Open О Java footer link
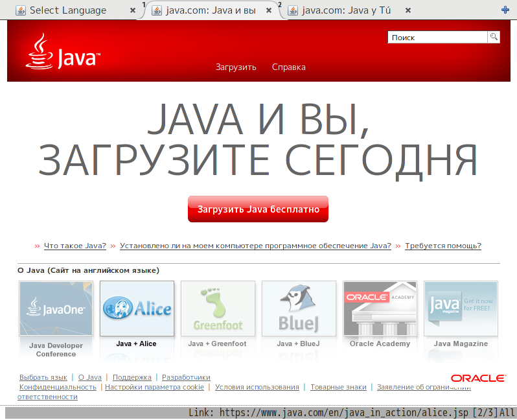This screenshot has height=420, width=517. (89, 377)
